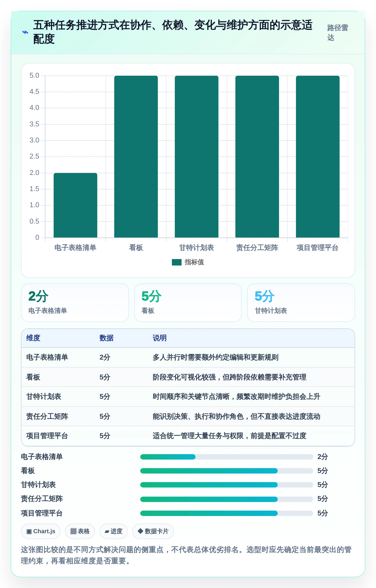The width and height of the screenshot is (376, 588).
Task: Click the 看板 progress bar
Action: click(227, 471)
